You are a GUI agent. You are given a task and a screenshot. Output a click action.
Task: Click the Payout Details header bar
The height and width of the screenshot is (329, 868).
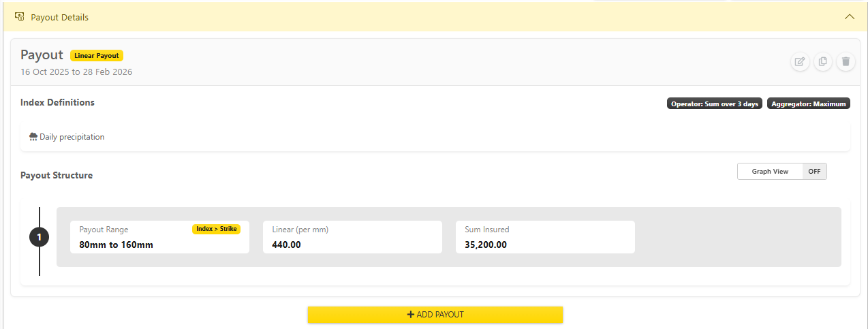click(x=434, y=17)
